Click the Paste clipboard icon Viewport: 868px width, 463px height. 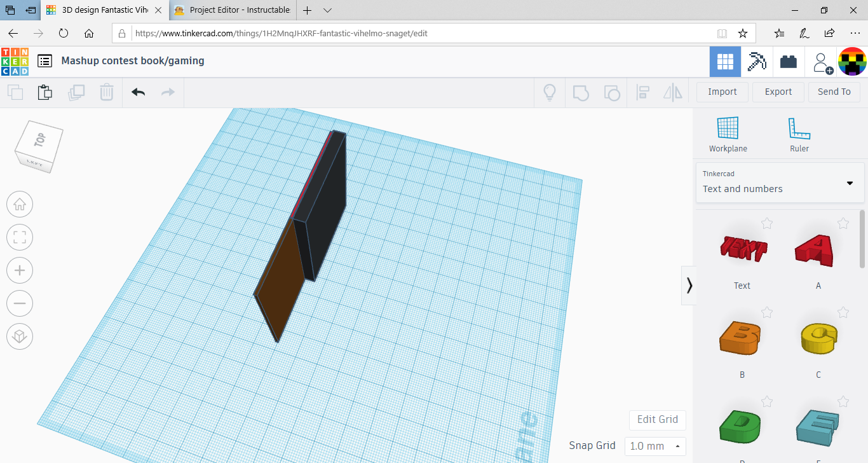pyautogui.click(x=45, y=92)
